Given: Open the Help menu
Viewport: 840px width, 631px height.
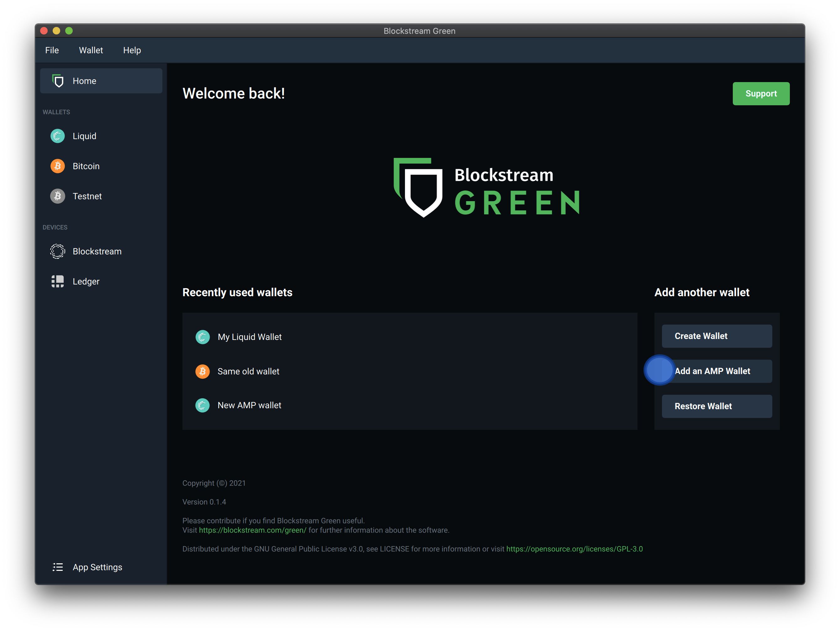Looking at the screenshot, I should click(x=132, y=50).
